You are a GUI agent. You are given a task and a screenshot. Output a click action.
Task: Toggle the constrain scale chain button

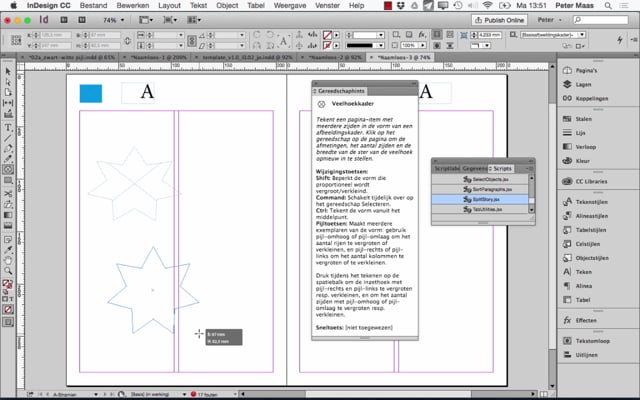click(x=192, y=40)
